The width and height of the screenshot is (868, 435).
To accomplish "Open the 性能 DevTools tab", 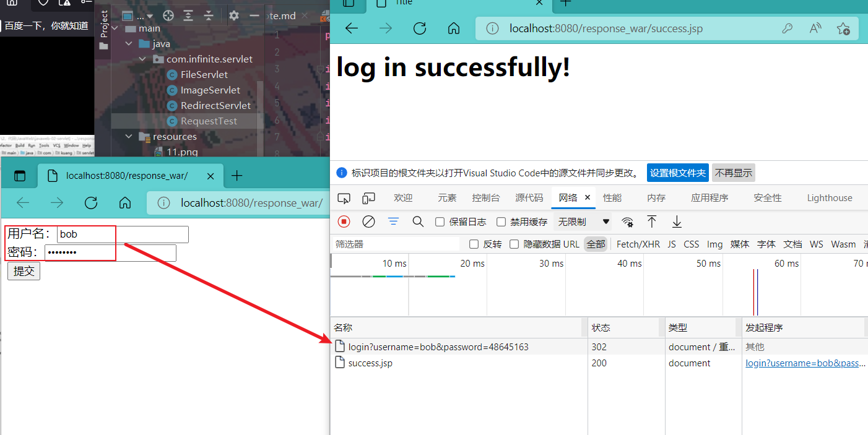I will (612, 198).
